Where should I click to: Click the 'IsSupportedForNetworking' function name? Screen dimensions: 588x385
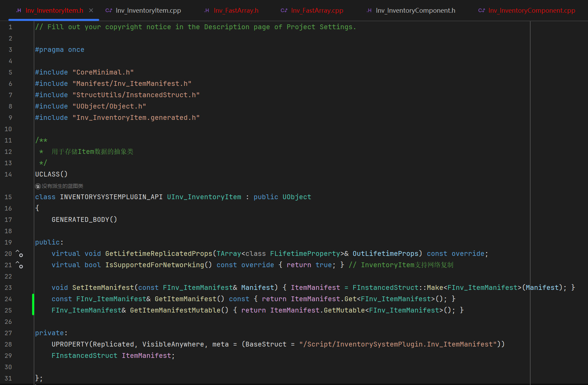(x=155, y=265)
